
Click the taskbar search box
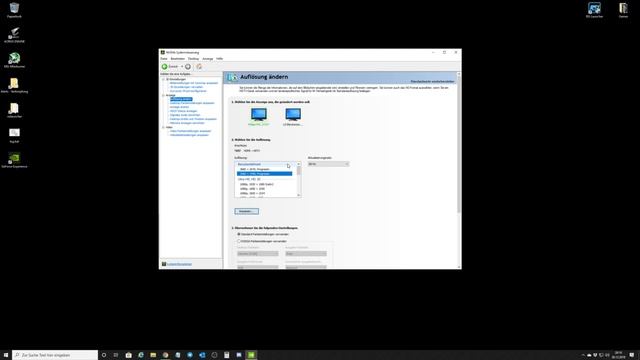click(55, 355)
